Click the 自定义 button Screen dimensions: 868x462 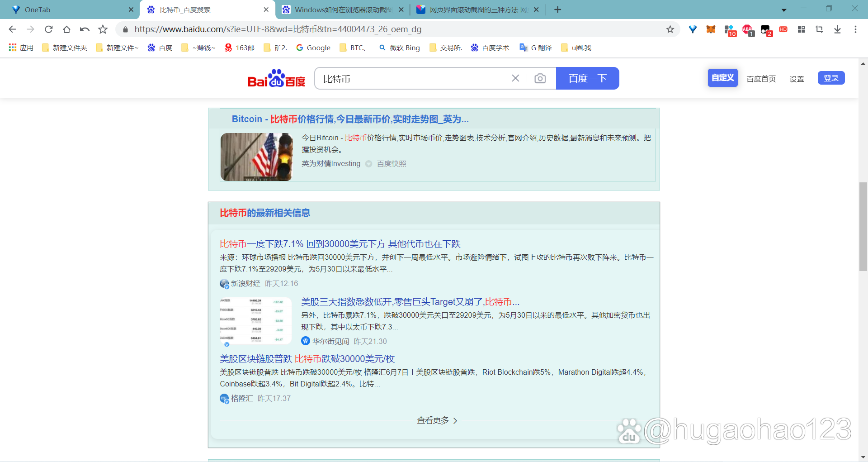pyautogui.click(x=722, y=78)
